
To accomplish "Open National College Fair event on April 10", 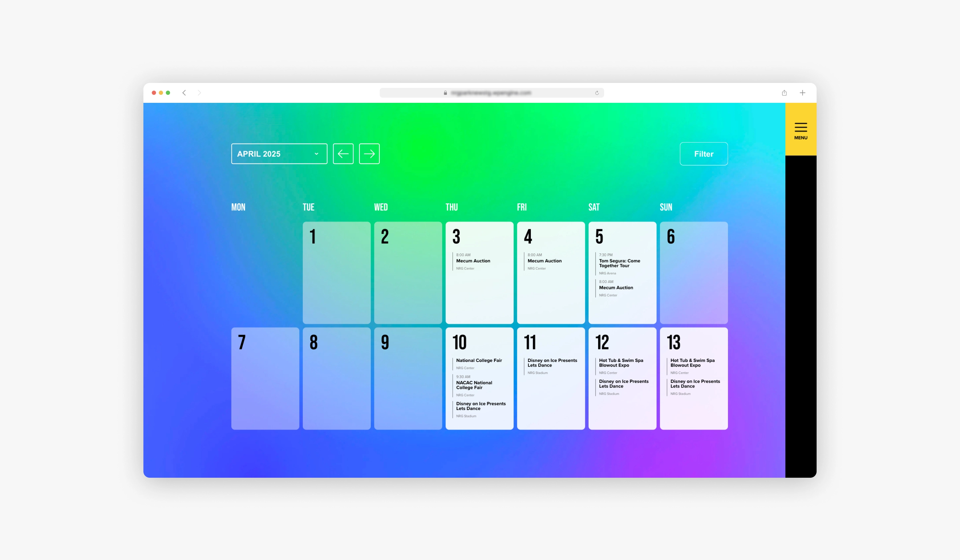I will 479,360.
